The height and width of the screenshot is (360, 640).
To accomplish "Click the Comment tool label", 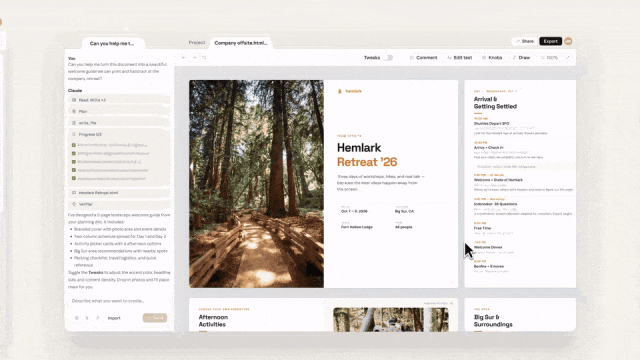I will [427, 58].
